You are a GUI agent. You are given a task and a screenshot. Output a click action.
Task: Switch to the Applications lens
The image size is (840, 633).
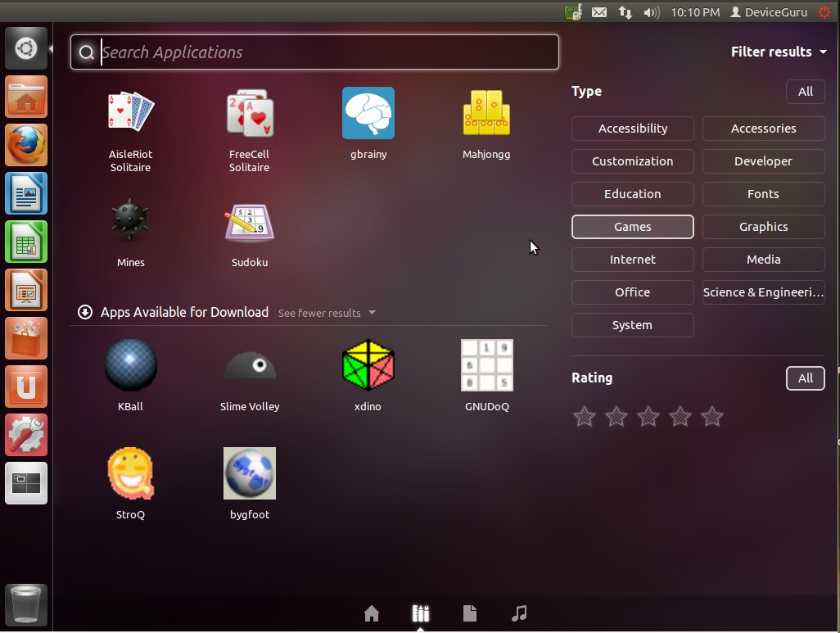[421, 613]
